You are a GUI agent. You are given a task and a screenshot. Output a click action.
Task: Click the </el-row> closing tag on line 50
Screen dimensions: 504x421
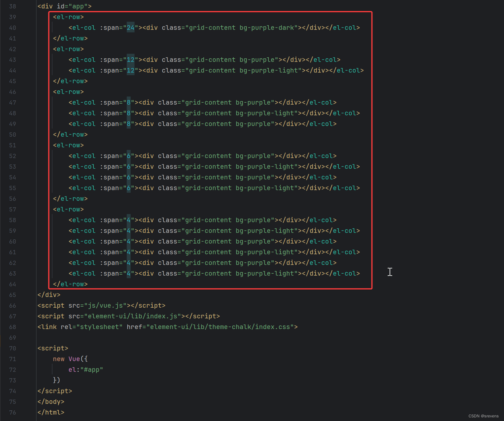coord(70,134)
